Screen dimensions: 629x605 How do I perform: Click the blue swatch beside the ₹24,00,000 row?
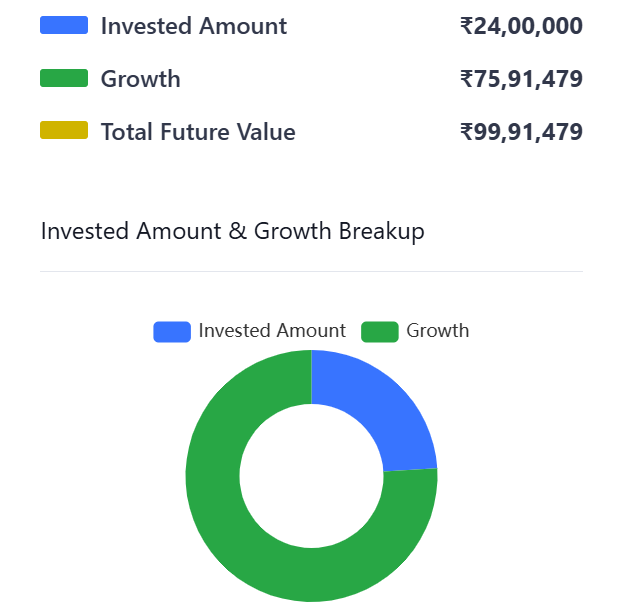(x=64, y=26)
